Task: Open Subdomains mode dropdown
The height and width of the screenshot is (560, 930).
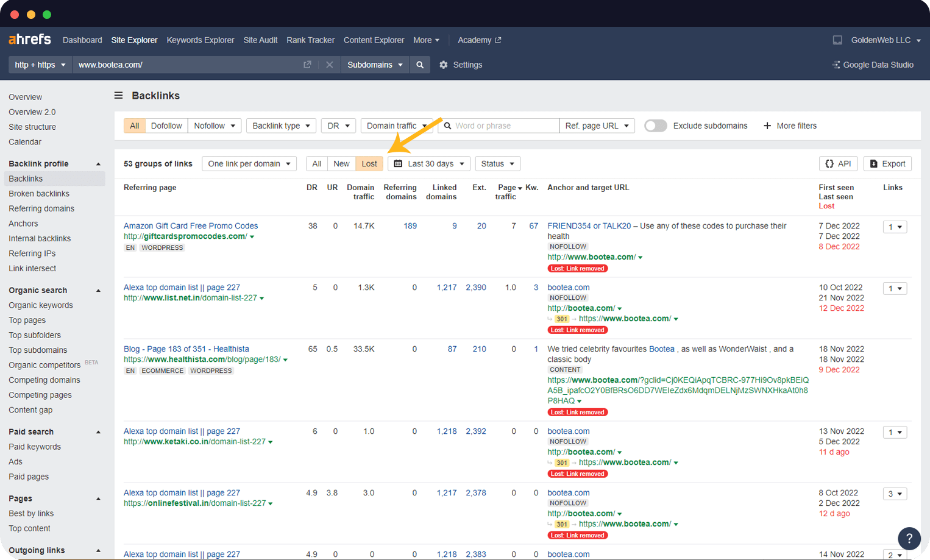Action: (x=375, y=65)
